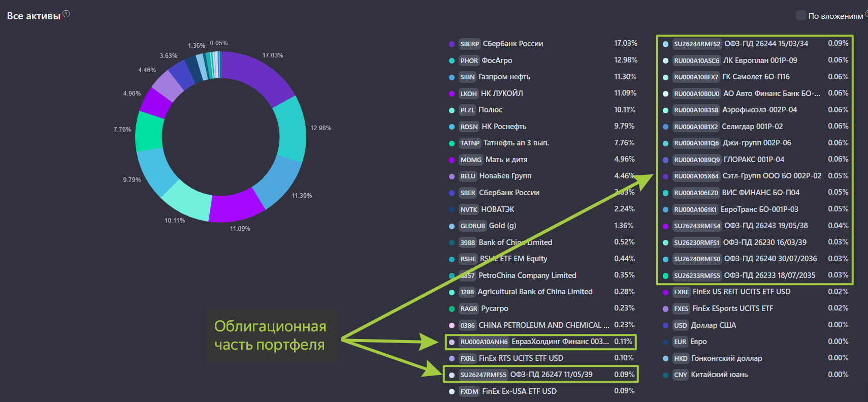Select the FXDM FinEx Ex-USA ETF row
This screenshot has height=402, width=868.
click(x=543, y=391)
